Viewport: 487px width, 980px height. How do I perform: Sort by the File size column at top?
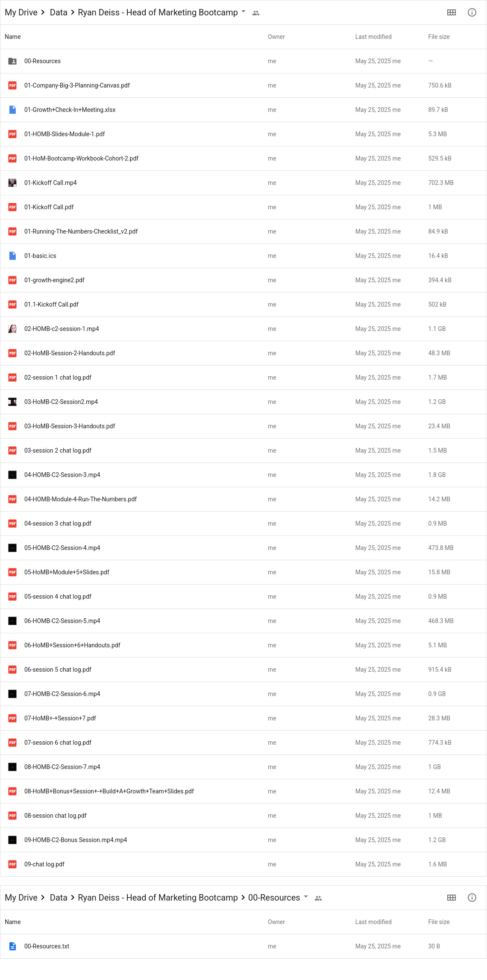439,37
